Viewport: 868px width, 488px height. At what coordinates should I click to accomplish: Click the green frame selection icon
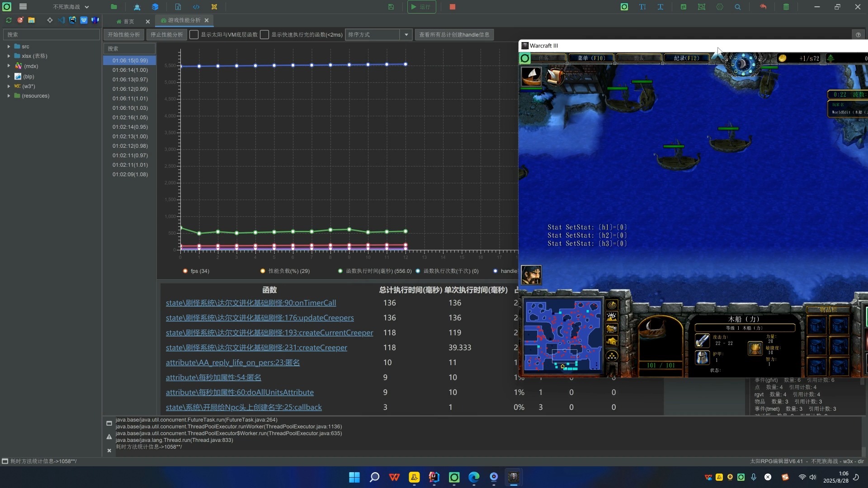click(x=702, y=7)
